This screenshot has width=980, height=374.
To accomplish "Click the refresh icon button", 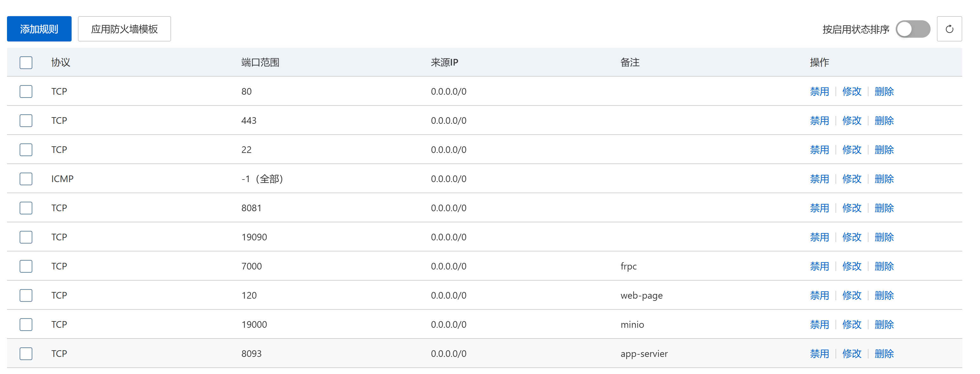I will [949, 29].
